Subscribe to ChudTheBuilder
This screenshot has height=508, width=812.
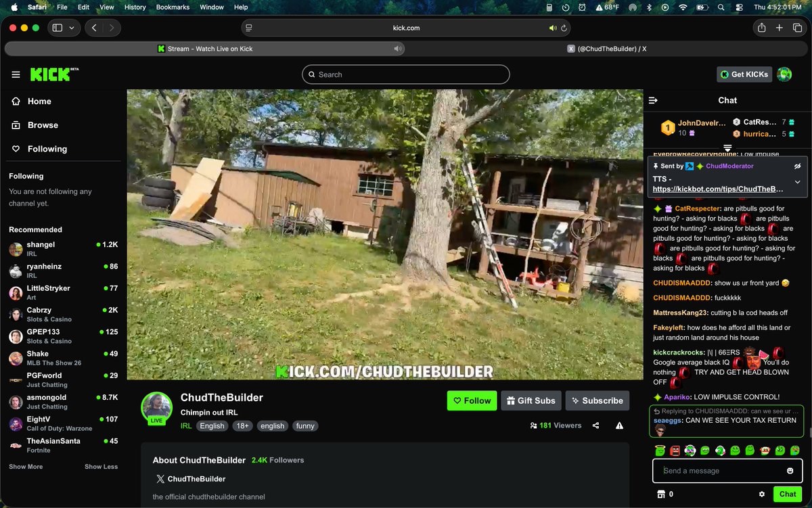[x=597, y=400]
